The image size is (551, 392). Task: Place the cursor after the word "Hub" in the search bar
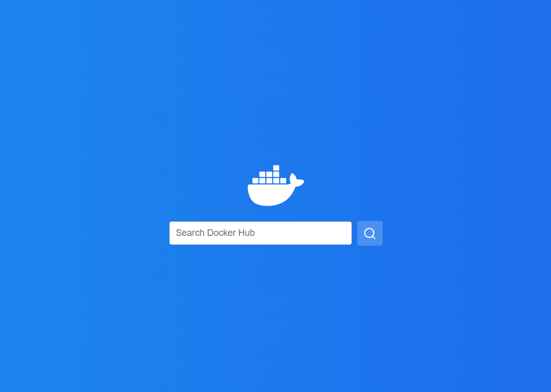[256, 233]
